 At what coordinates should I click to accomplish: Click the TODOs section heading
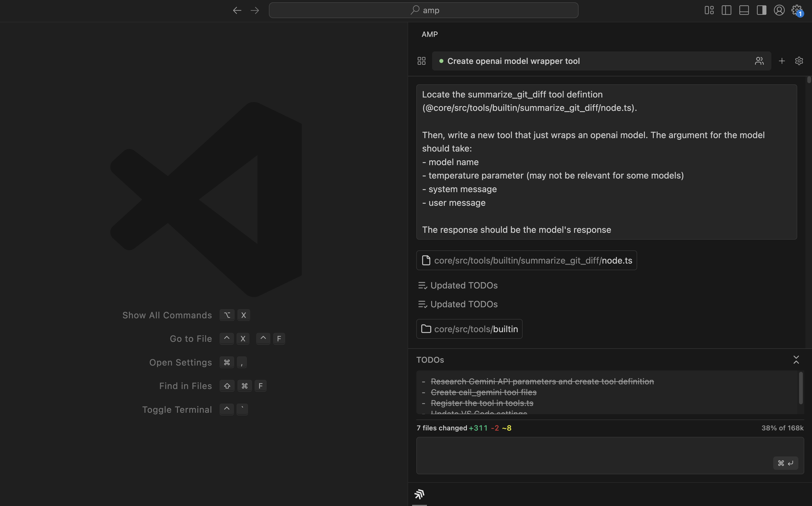point(430,360)
